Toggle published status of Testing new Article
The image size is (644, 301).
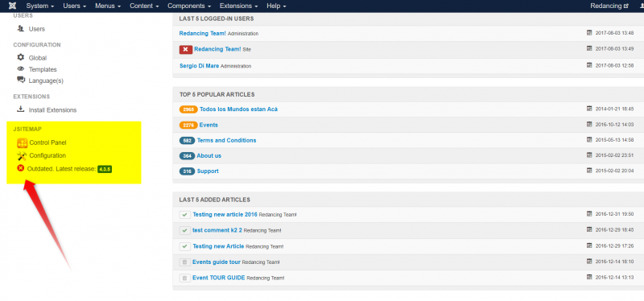coord(185,246)
